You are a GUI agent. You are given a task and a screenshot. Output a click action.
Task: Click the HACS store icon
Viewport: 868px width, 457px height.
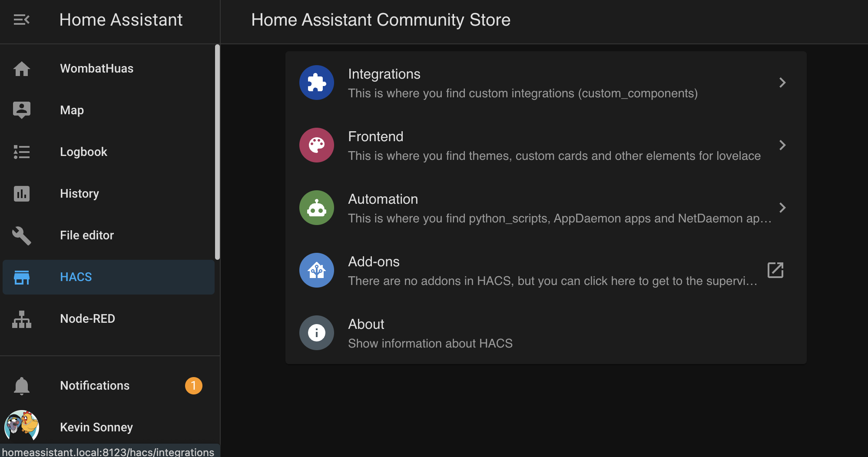tap(22, 277)
